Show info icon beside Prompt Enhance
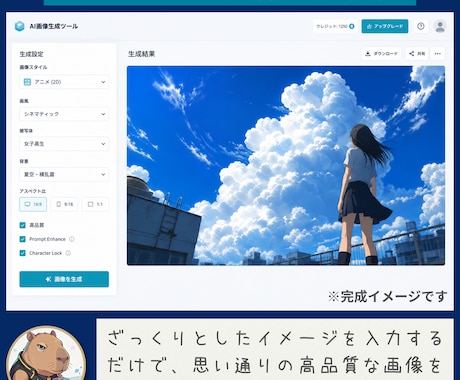The image size is (460, 380). click(x=72, y=239)
